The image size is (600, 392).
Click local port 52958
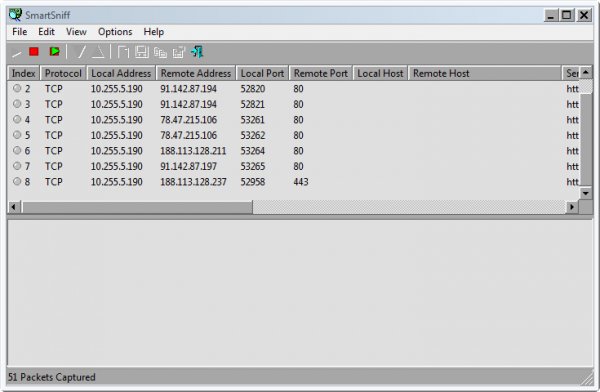point(253,182)
